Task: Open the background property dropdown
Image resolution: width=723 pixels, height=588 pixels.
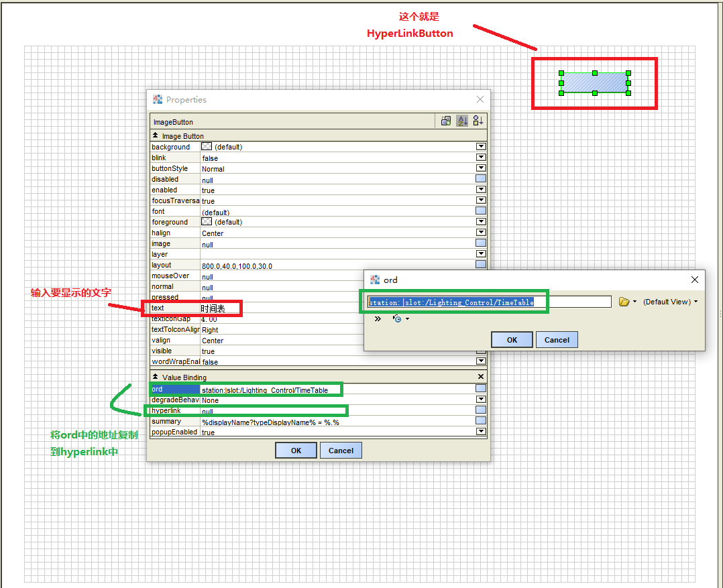Action: click(x=481, y=146)
